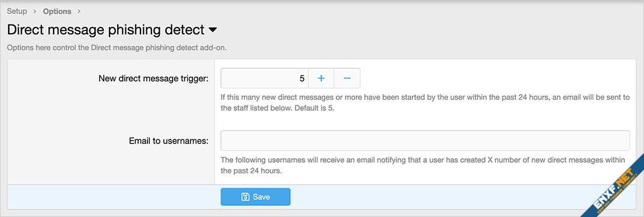
Task: Click the chevron separator after Setup
Action: click(x=35, y=12)
